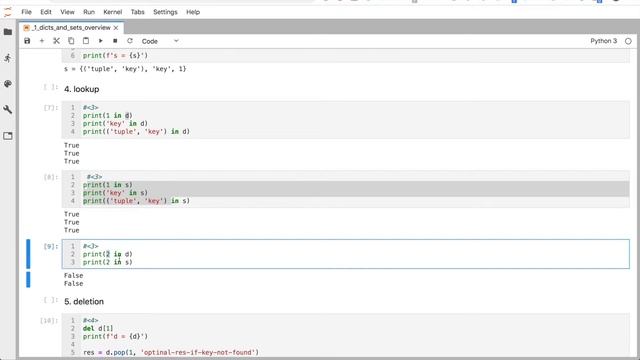Screen dimensions: 640x360
Task: Click the [9]: cell prompt
Action: click(51, 247)
